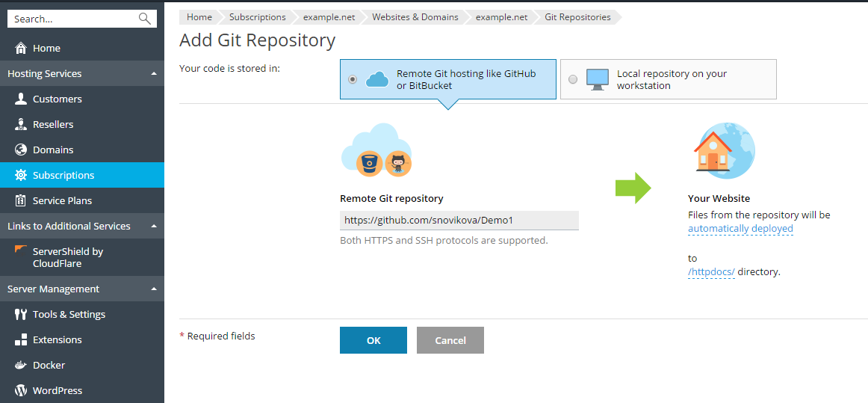
Task: Go to Git Repositories breadcrumb
Action: [x=577, y=17]
